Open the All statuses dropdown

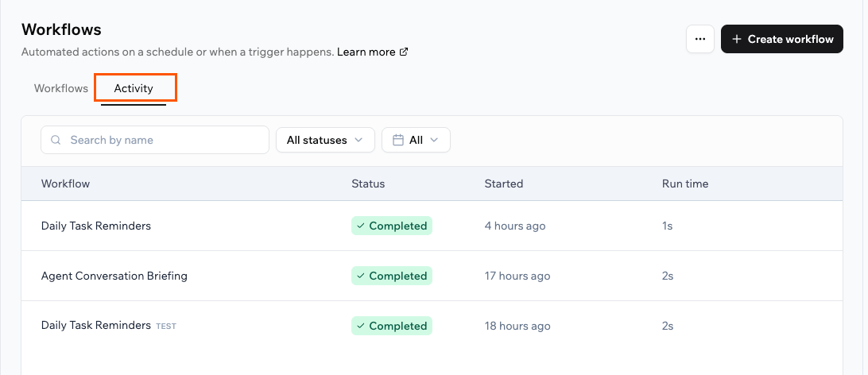click(326, 140)
